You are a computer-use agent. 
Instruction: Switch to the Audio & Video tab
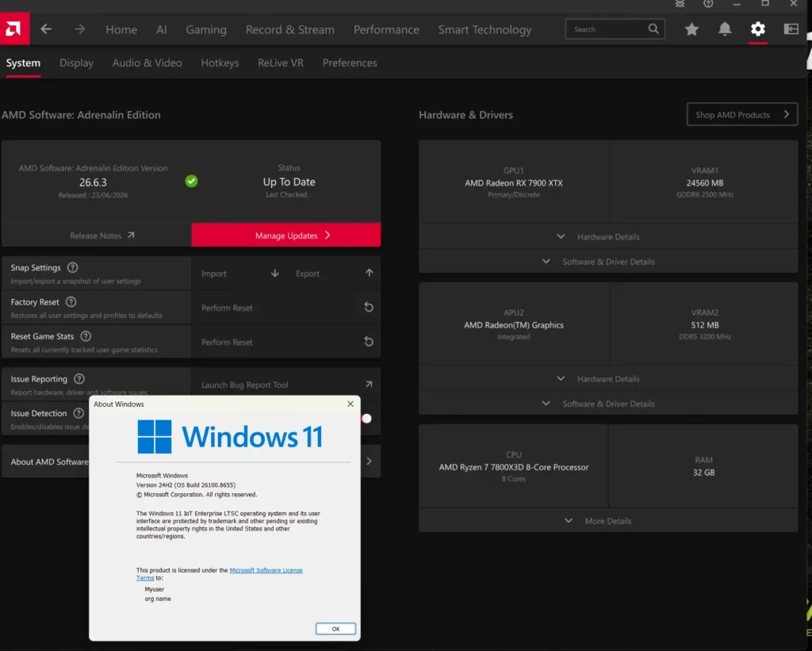point(147,63)
